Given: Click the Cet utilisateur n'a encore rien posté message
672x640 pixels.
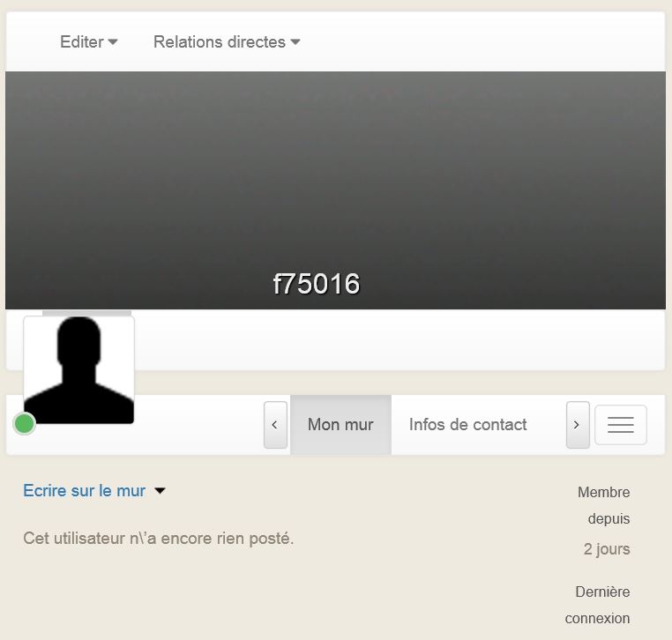Looking at the screenshot, I should point(159,539).
